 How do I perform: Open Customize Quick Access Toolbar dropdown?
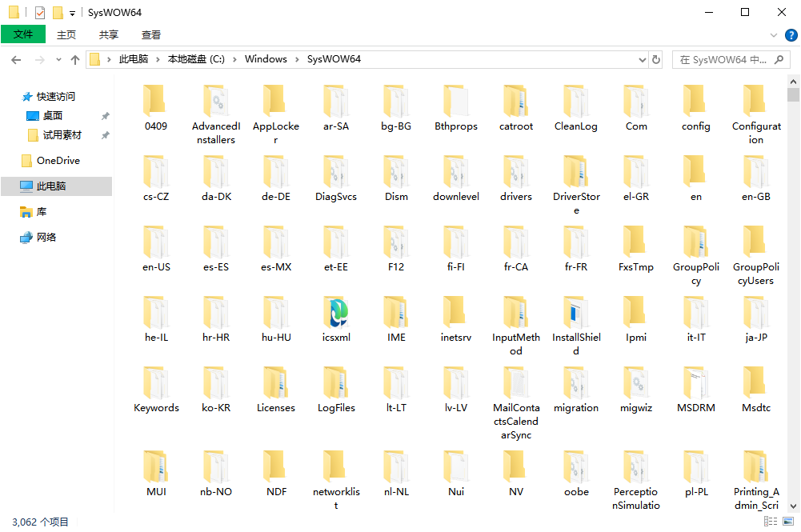73,14
